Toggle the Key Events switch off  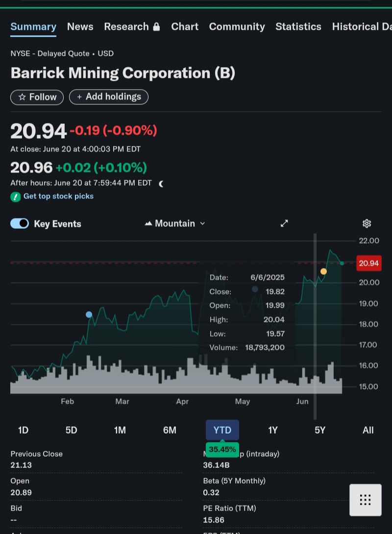(20, 223)
